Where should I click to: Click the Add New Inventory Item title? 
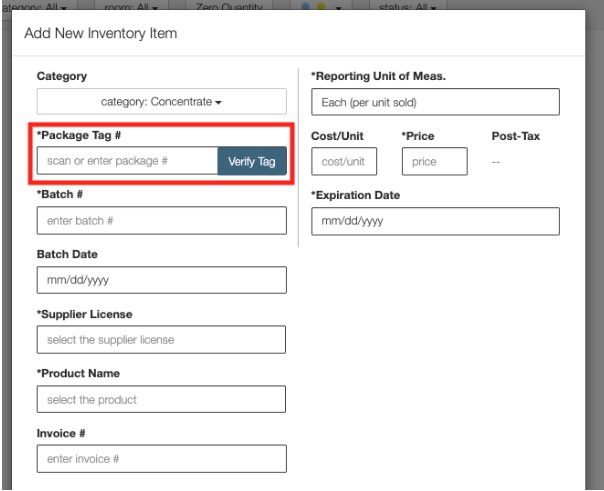click(100, 34)
